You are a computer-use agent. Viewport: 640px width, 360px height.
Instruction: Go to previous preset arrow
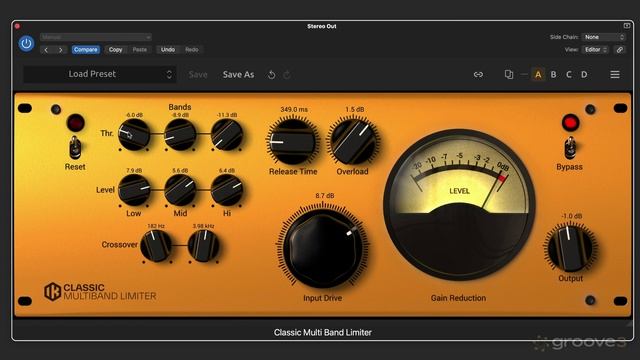[x=46, y=50]
